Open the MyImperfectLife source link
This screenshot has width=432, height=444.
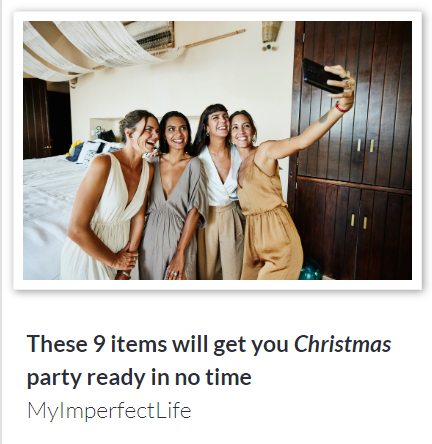[x=109, y=410]
